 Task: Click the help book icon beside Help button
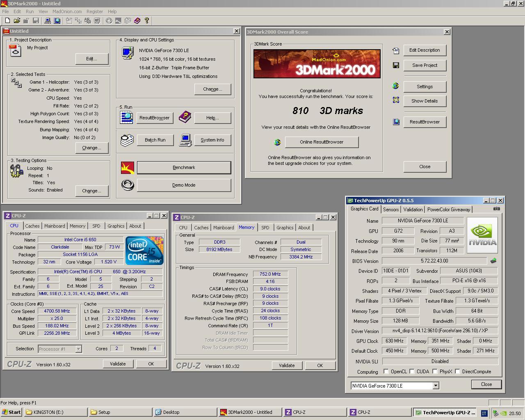tap(185, 118)
